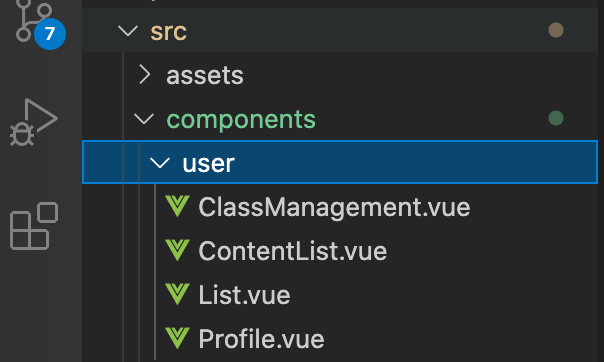
Task: Open the Source Control view
Action: pos(33,21)
